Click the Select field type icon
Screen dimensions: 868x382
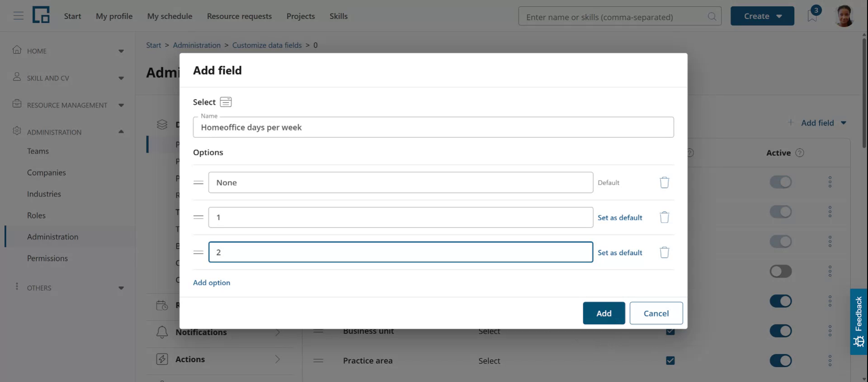pos(226,102)
